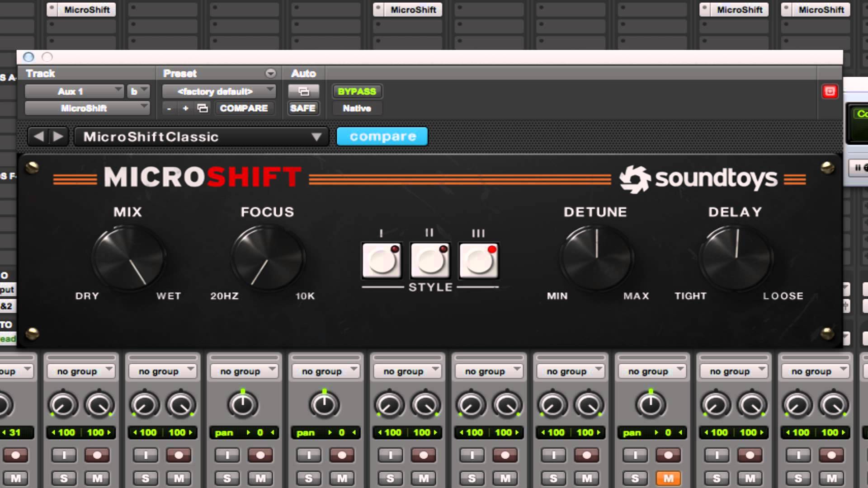Viewport: 868px width, 488px height.
Task: Click the Native format label
Action: tap(356, 108)
